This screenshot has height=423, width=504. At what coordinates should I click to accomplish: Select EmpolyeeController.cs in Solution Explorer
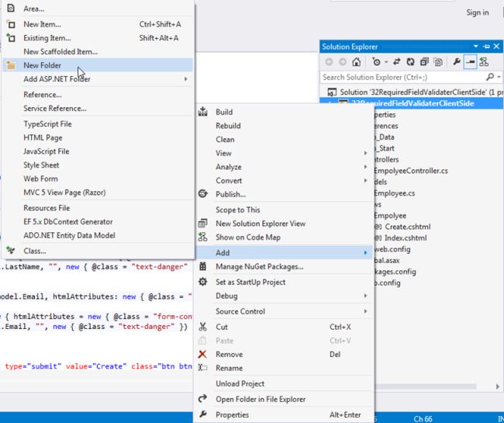[x=411, y=171]
